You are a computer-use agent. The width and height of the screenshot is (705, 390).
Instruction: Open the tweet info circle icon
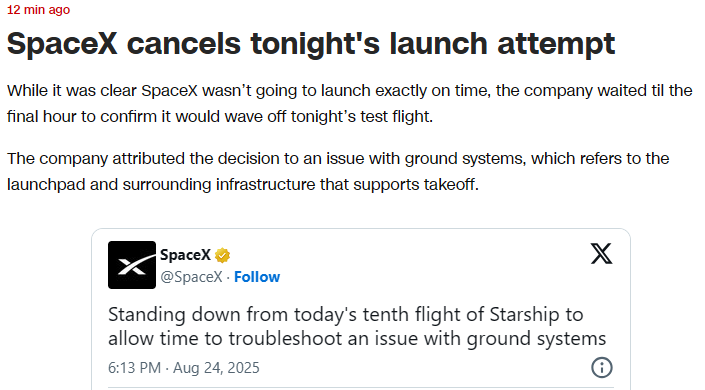coord(602,367)
